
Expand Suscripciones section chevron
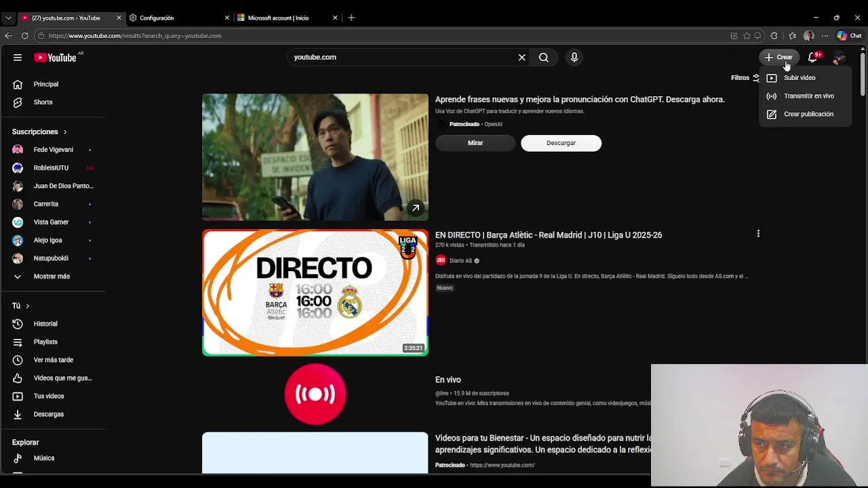click(65, 132)
